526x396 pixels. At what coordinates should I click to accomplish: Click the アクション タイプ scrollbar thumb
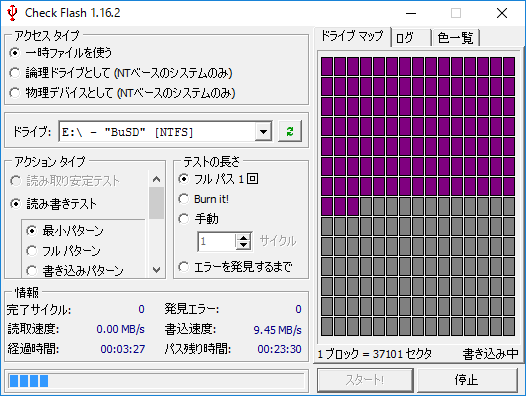[x=156, y=203]
